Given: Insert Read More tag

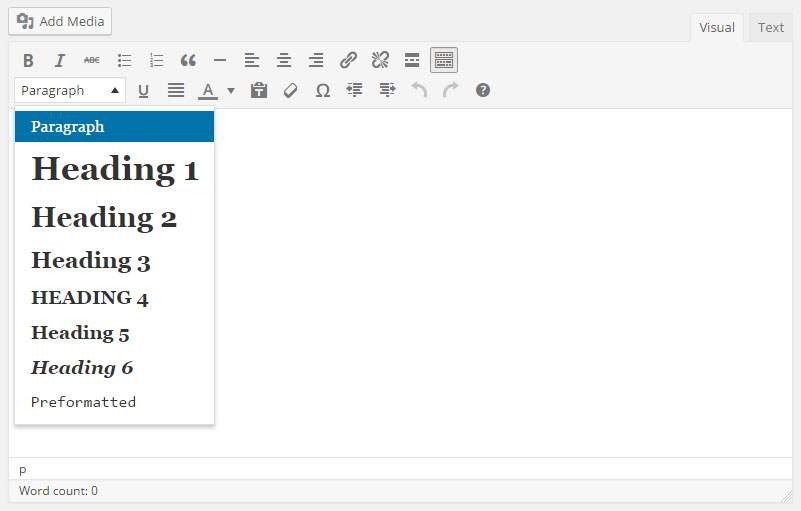Looking at the screenshot, I should (x=412, y=60).
